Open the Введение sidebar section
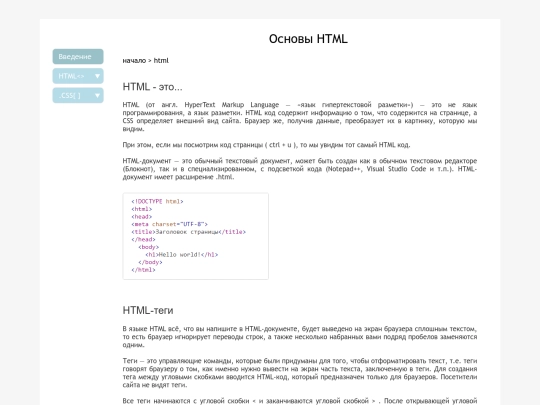 click(78, 56)
